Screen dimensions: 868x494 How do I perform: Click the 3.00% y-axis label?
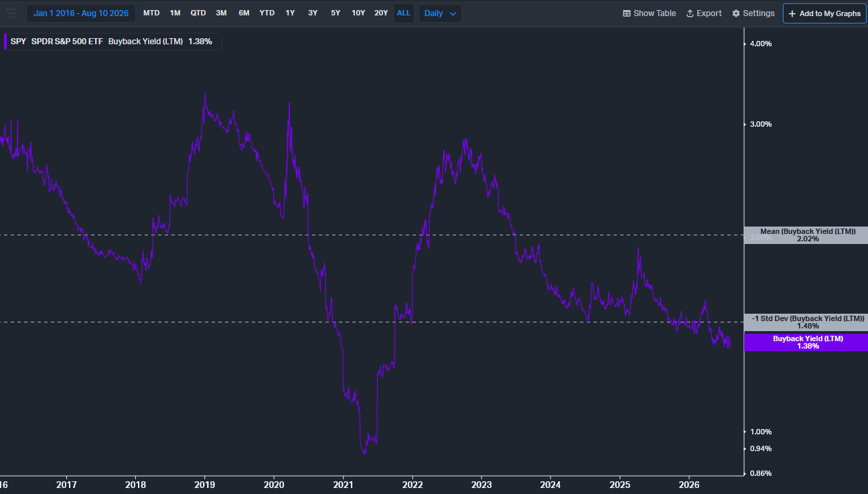tap(761, 124)
